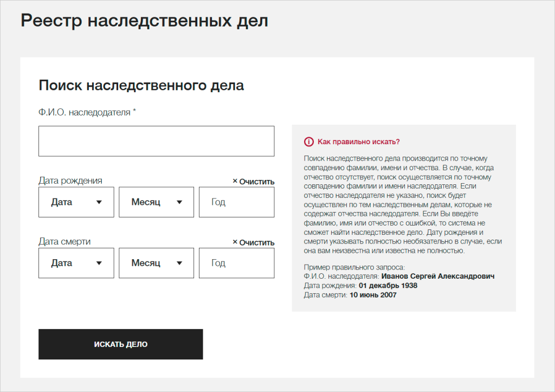Viewport: 555px width, 392px height.
Task: Click the arrow in birth date 'Месяц' box
Action: pyautogui.click(x=179, y=202)
